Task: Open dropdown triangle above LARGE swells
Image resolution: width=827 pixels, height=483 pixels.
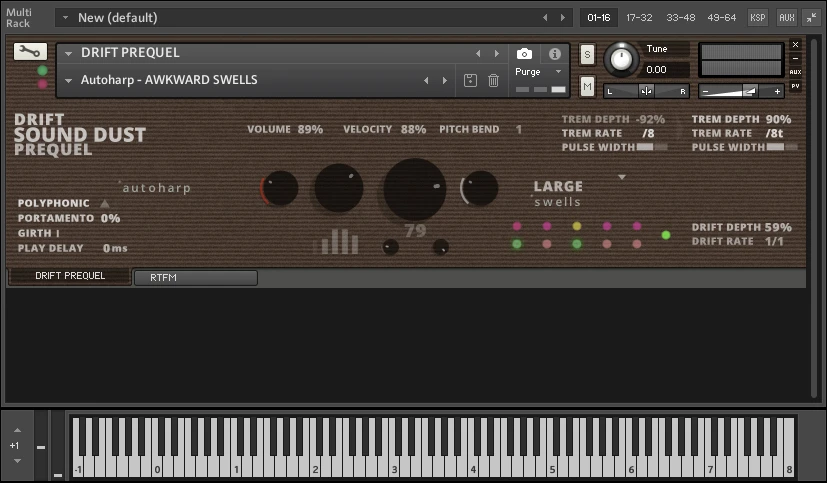Action: pos(622,177)
